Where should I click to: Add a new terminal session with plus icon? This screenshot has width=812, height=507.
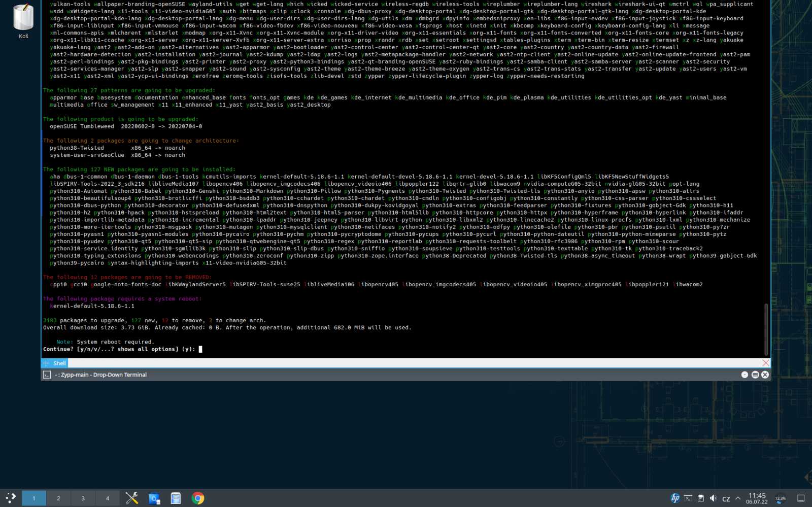click(46, 363)
